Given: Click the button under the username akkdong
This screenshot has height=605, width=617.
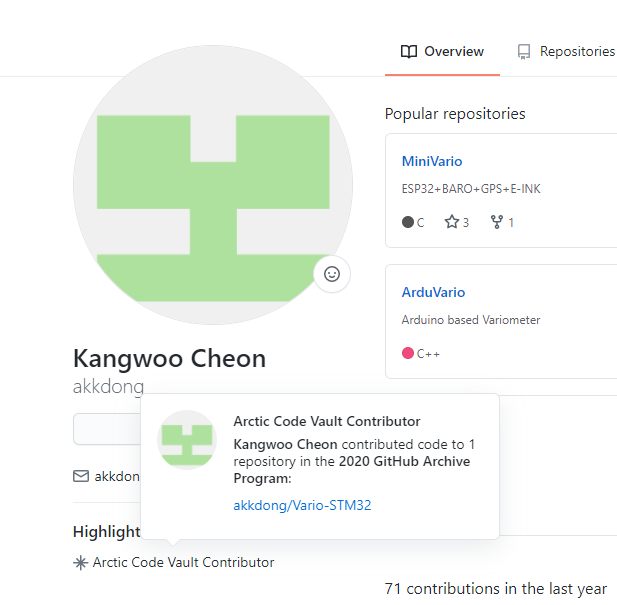Looking at the screenshot, I should (x=106, y=429).
